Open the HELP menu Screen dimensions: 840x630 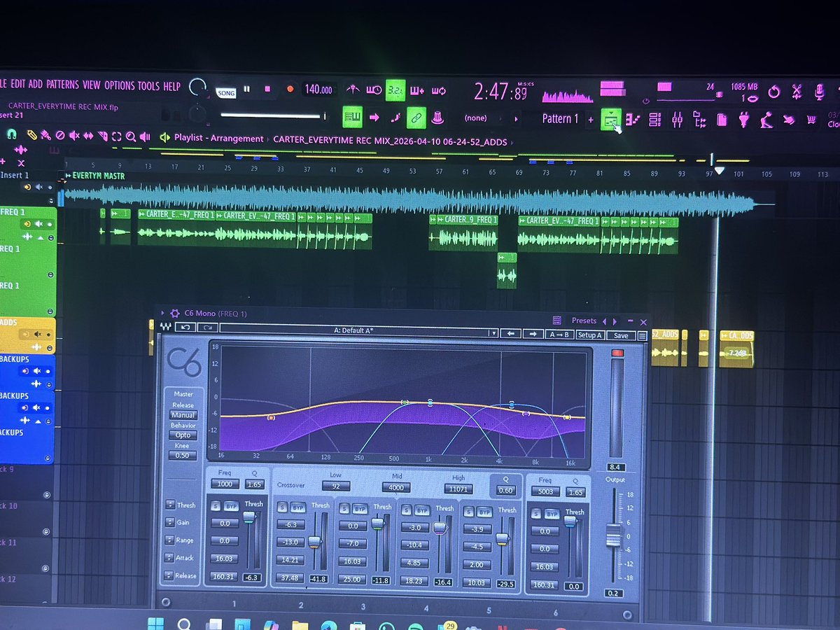[171, 86]
